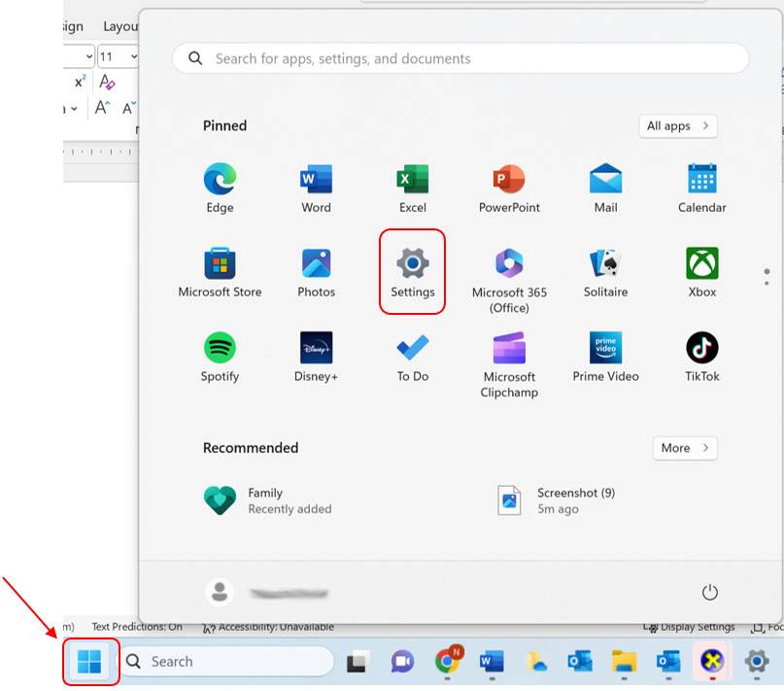Increase font size in Word

103,107
